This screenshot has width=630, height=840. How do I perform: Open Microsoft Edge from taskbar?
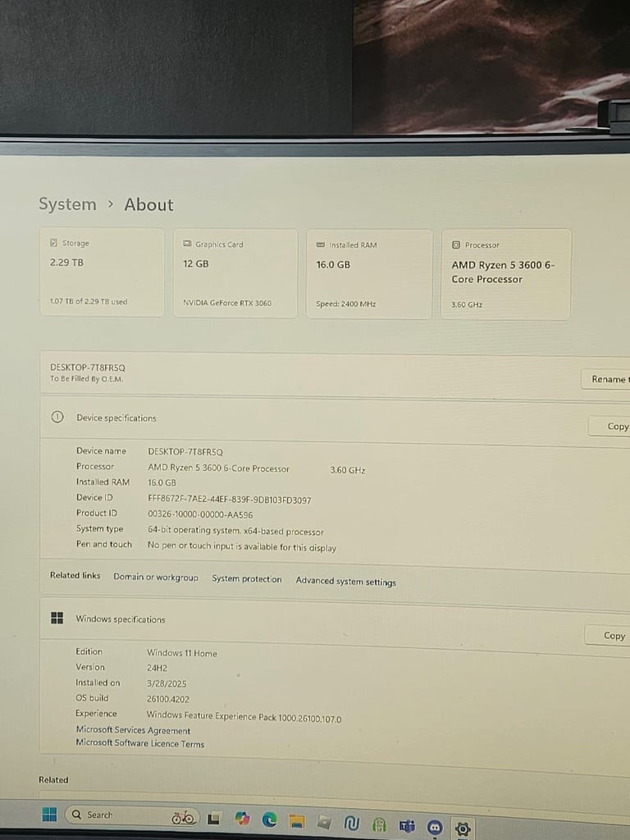(269, 819)
